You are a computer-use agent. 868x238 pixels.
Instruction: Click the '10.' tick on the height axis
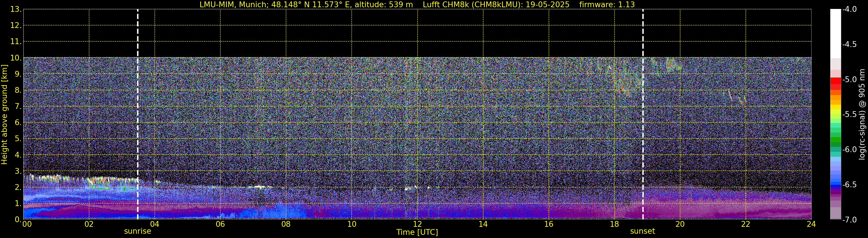(16, 58)
